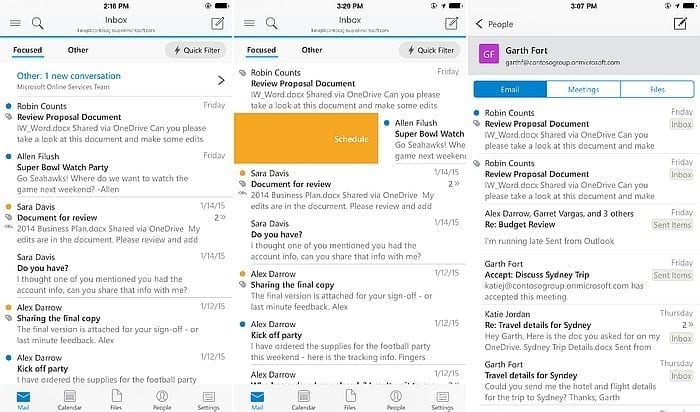Tap Inbox title in middle screen
This screenshot has height=412, width=700.
pyautogui.click(x=350, y=20)
